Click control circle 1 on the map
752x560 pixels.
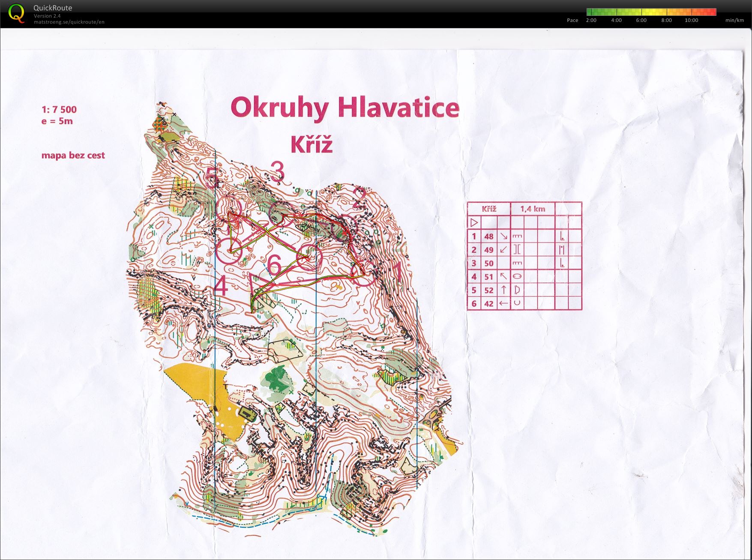(x=363, y=273)
